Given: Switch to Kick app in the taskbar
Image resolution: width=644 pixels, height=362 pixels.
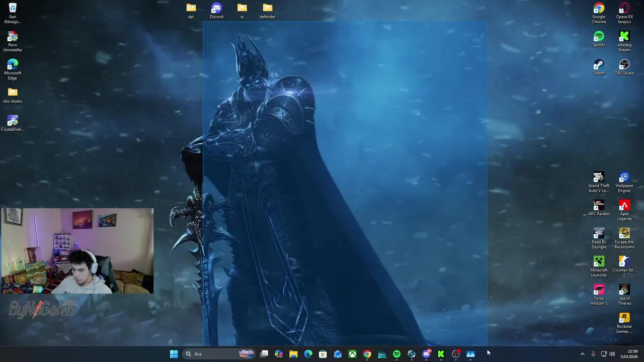Looking at the screenshot, I should click(441, 354).
